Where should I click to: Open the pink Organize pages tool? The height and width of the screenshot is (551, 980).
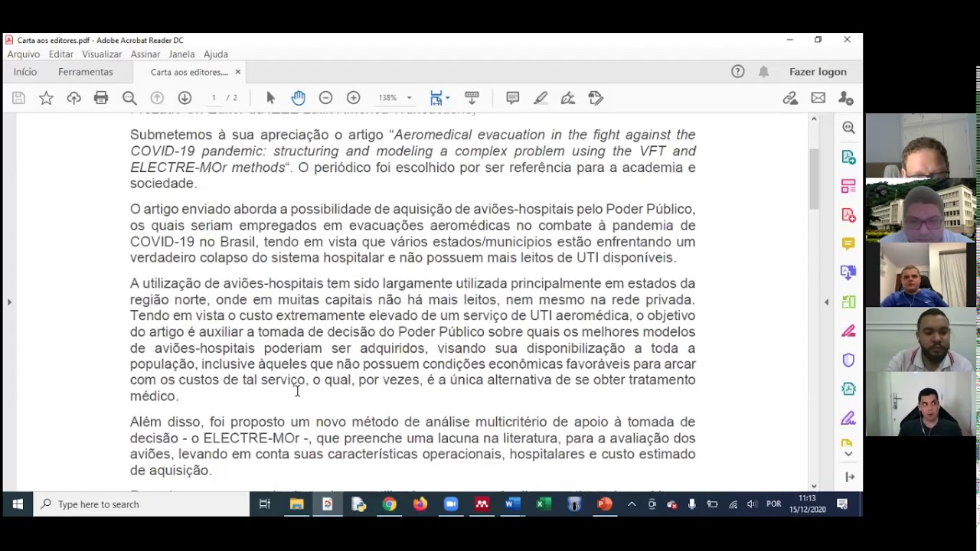pos(848,186)
